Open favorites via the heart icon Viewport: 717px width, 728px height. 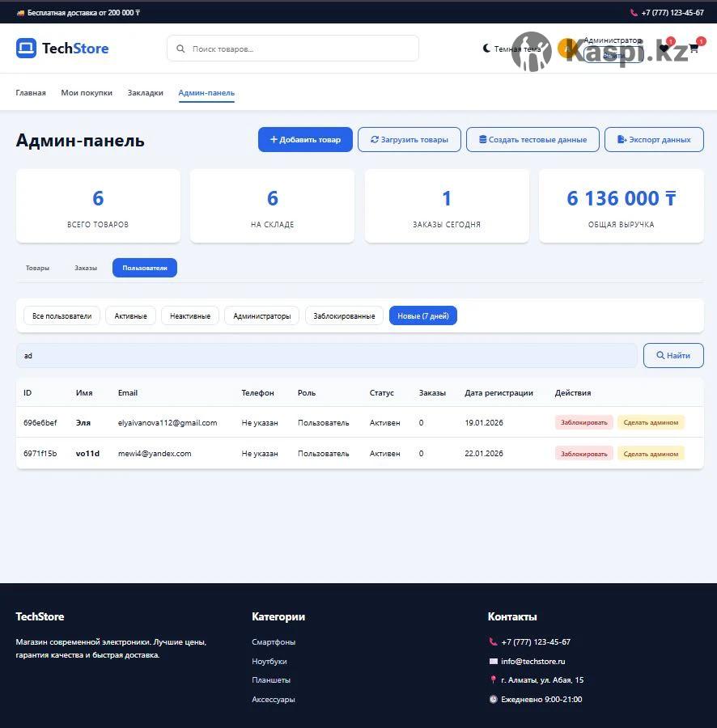click(664, 49)
